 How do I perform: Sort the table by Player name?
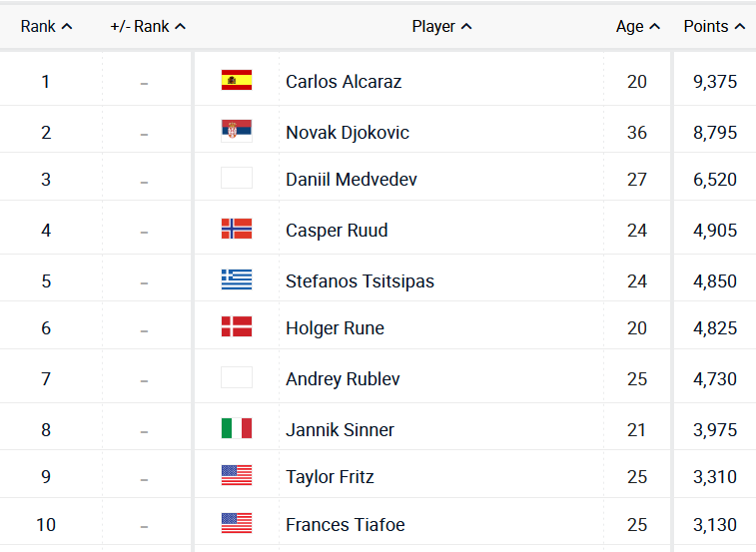tap(441, 27)
